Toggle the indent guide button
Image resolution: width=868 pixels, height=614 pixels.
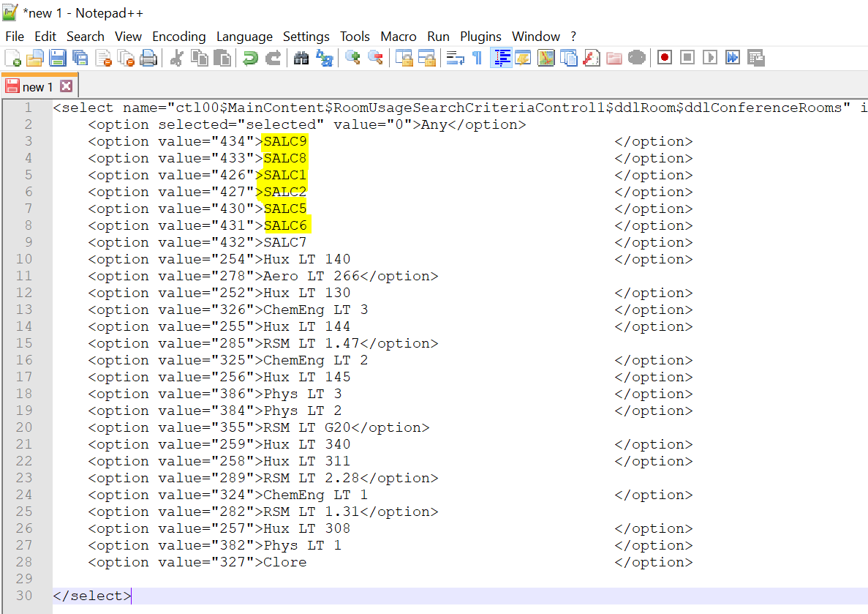pyautogui.click(x=501, y=58)
